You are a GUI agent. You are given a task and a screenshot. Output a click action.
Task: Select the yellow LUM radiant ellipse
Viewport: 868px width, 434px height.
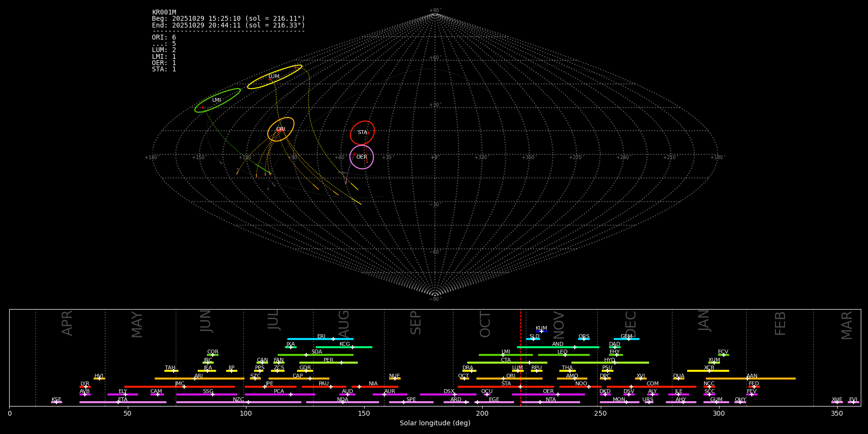click(x=274, y=77)
